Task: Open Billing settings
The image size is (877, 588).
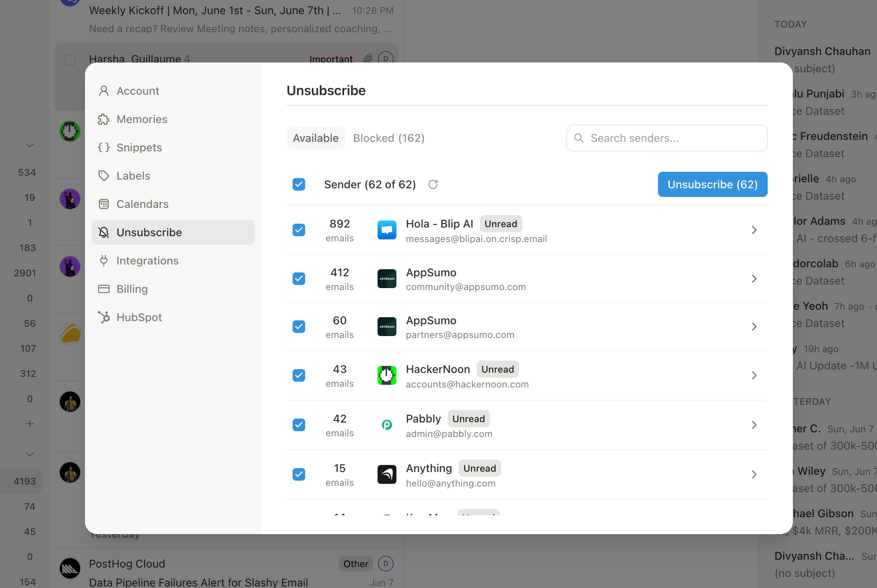Action: click(x=173, y=289)
